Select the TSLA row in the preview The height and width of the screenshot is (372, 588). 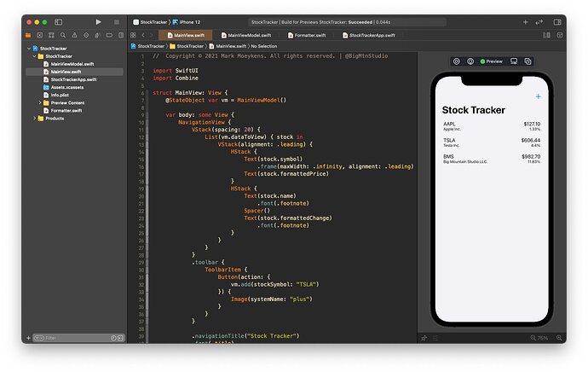(x=492, y=142)
